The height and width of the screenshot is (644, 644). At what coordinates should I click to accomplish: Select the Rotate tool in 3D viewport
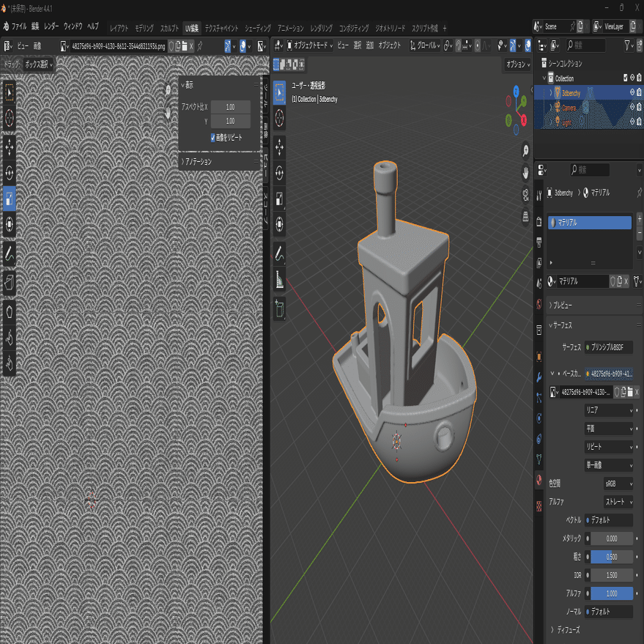click(x=280, y=173)
